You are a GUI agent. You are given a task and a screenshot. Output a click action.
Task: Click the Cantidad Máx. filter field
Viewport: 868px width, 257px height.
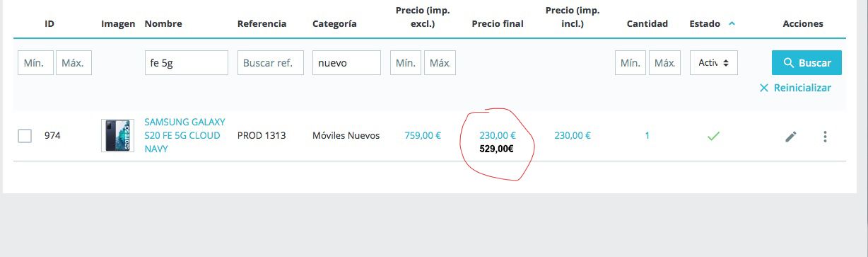(x=665, y=62)
